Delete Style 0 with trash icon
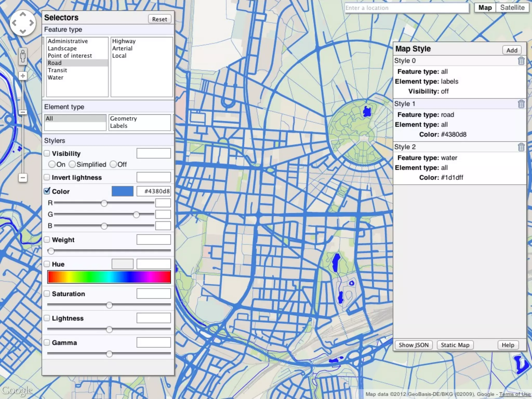The width and height of the screenshot is (532, 399). (521, 61)
